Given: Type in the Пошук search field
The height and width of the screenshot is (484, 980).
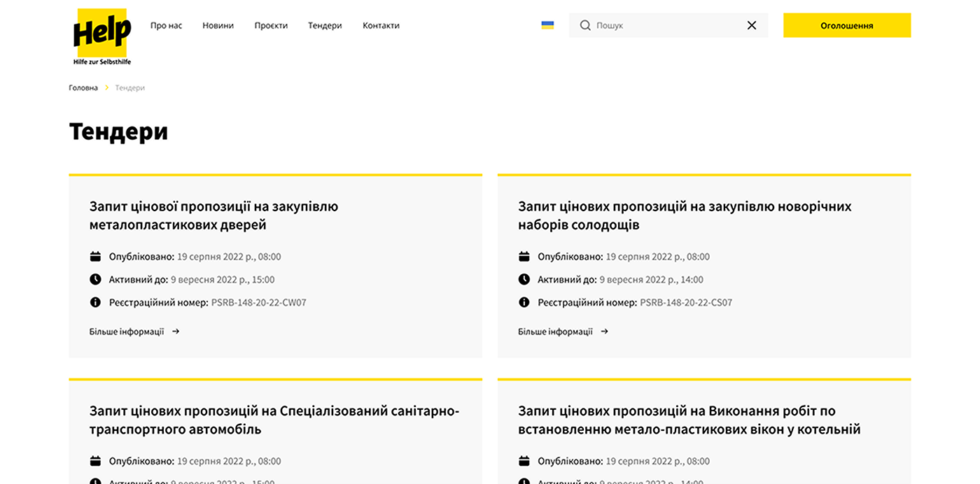Looking at the screenshot, I should click(x=665, y=25).
